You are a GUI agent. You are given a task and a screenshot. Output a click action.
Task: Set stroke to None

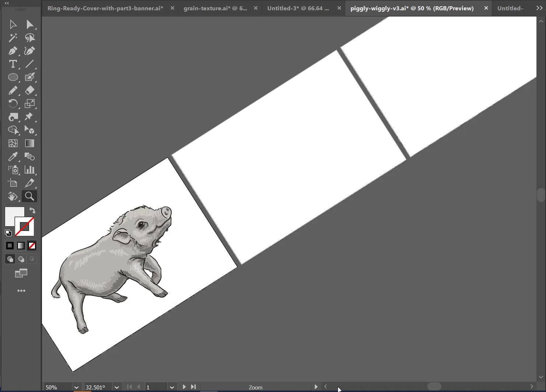(32, 246)
